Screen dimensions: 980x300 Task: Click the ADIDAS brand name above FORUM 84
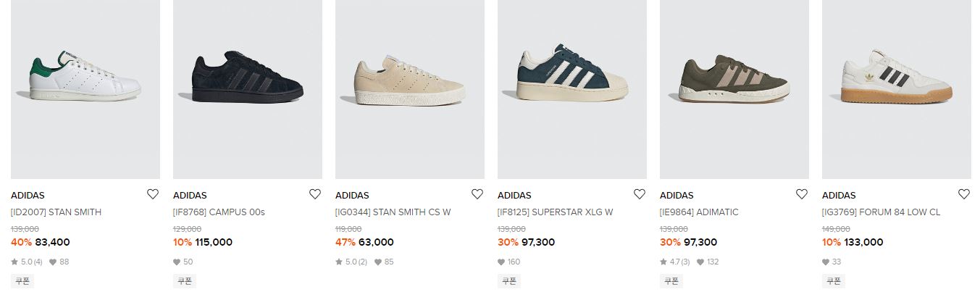[839, 195]
